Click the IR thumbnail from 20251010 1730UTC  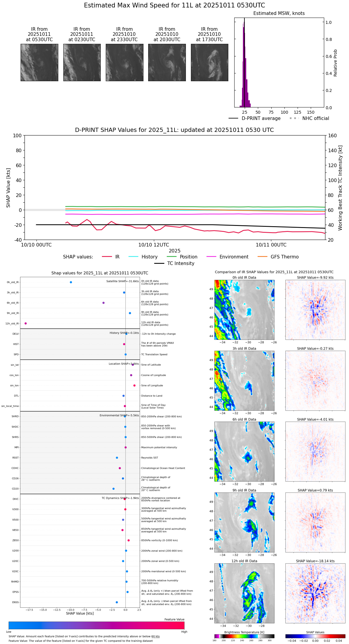click(209, 62)
